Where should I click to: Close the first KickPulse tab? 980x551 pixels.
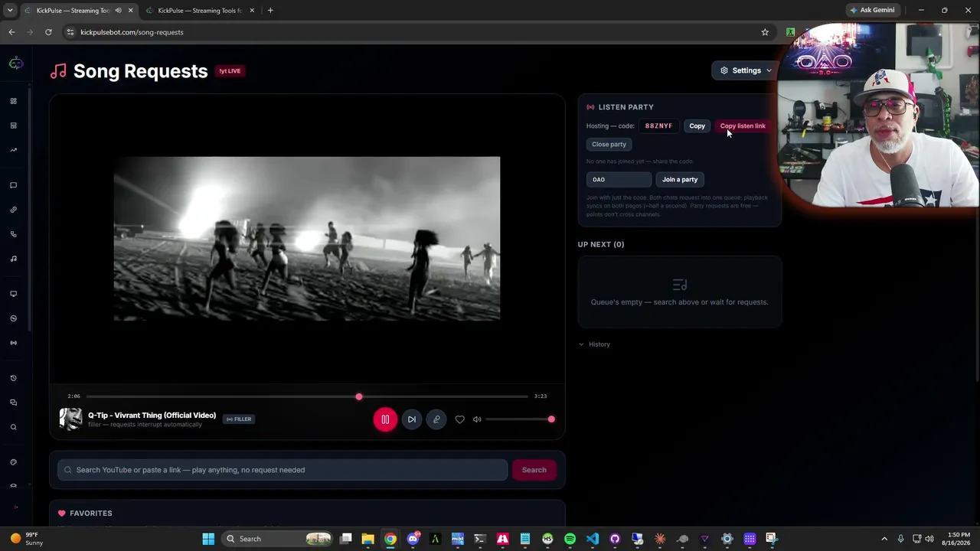point(130,11)
